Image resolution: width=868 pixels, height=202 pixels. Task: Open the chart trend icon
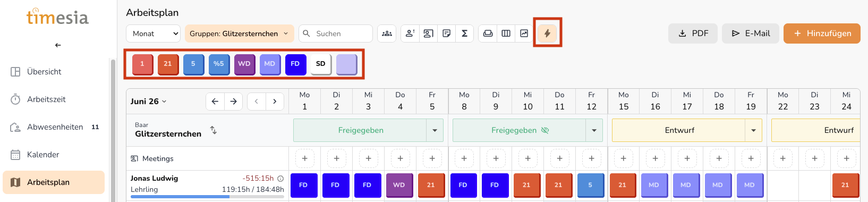524,33
